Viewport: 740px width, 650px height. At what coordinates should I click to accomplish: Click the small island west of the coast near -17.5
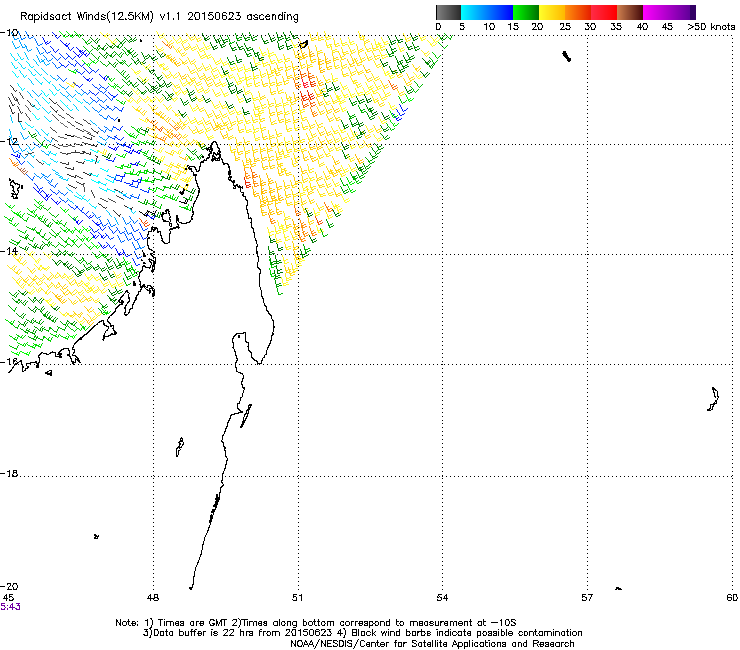[x=179, y=447]
